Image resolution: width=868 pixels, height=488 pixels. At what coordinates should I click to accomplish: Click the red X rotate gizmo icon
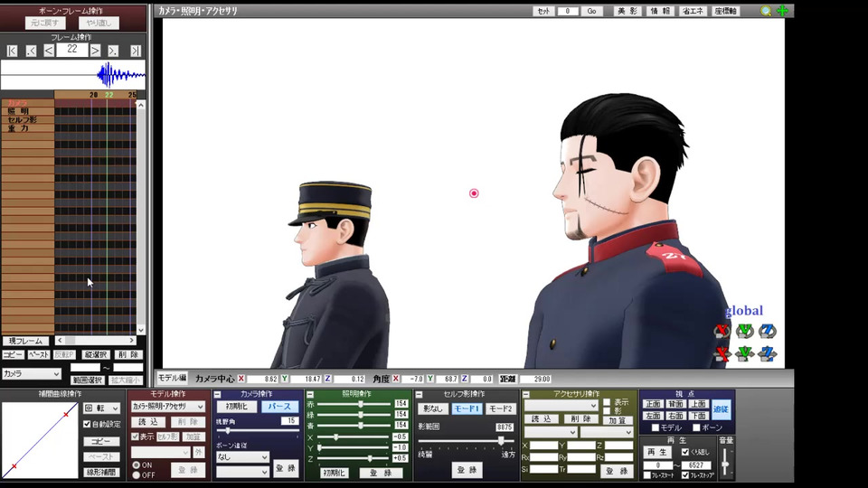[x=722, y=331]
